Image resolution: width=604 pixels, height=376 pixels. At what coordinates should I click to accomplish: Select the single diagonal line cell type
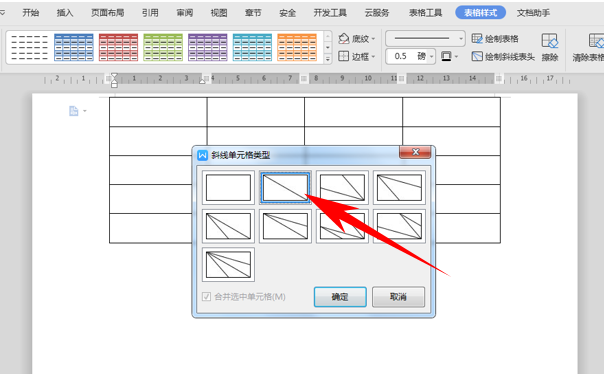(x=285, y=188)
